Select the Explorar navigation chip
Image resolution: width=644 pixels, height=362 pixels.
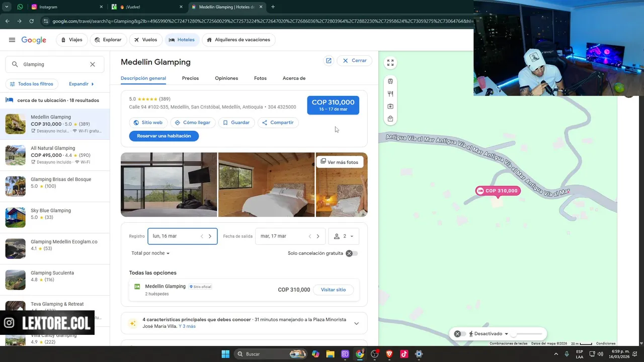coord(108,40)
